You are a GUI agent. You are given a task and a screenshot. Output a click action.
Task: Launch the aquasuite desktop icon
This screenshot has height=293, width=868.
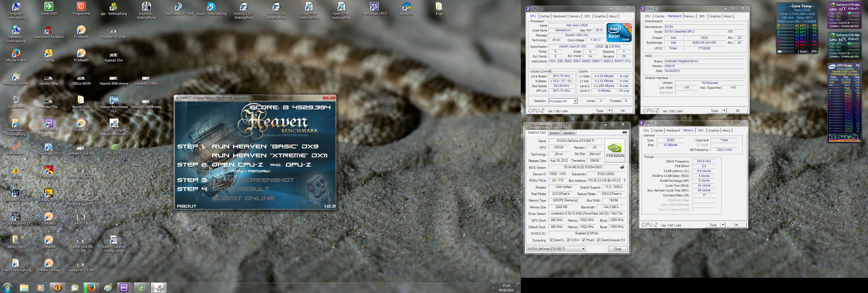pyautogui.click(x=407, y=9)
